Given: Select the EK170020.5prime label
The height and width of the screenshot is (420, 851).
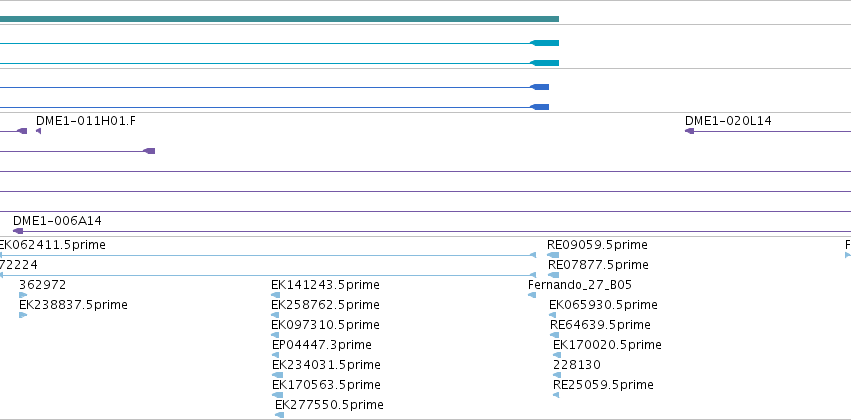Looking at the screenshot, I should [607, 345].
